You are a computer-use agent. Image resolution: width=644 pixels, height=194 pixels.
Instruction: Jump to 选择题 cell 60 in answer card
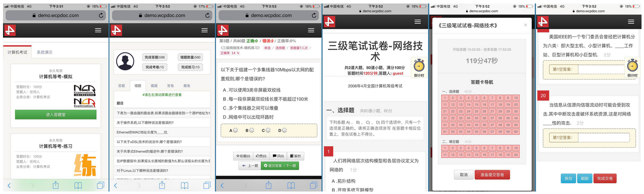(516, 132)
